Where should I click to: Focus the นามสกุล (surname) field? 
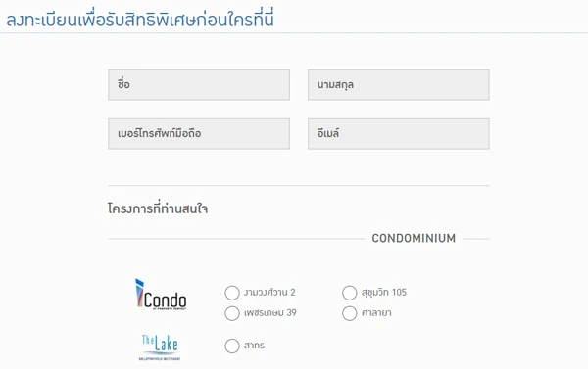pyautogui.click(x=399, y=84)
